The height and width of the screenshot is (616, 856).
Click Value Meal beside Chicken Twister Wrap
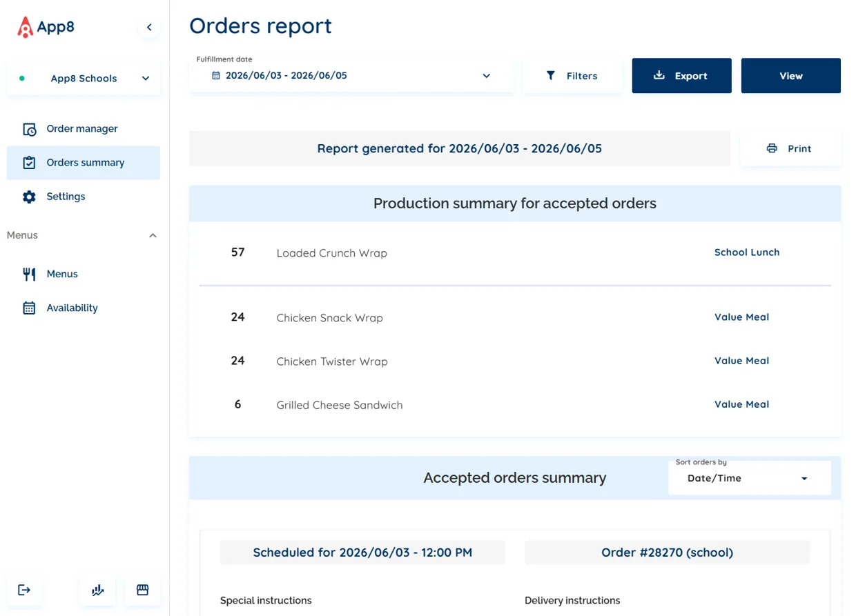[x=741, y=361]
